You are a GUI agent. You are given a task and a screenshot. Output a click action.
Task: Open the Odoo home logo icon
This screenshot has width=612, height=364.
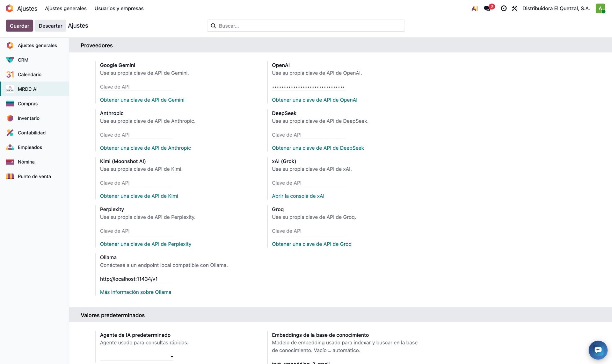coord(10,8)
